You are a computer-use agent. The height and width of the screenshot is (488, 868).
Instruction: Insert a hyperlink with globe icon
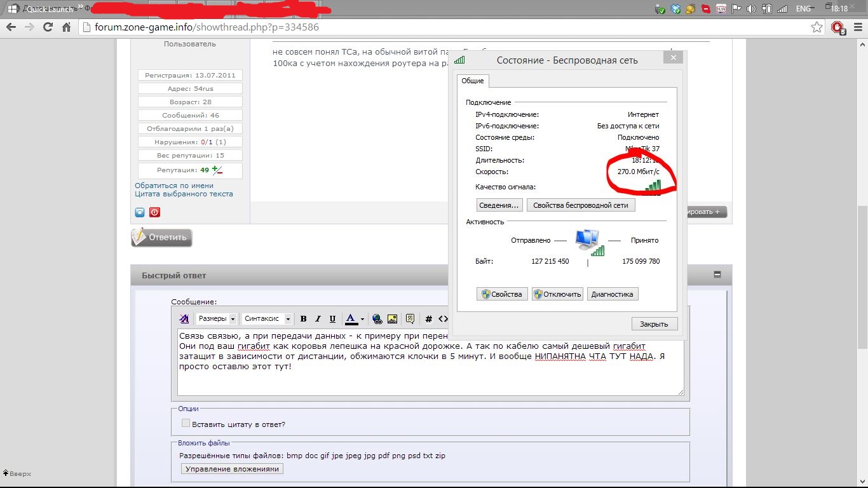click(377, 319)
